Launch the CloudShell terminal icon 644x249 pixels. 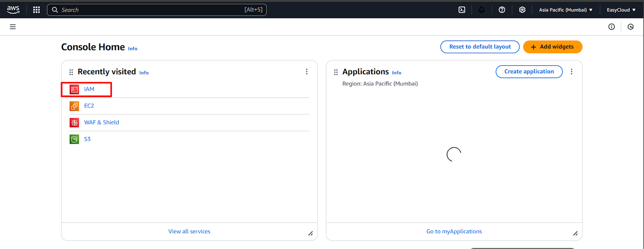pyautogui.click(x=462, y=10)
